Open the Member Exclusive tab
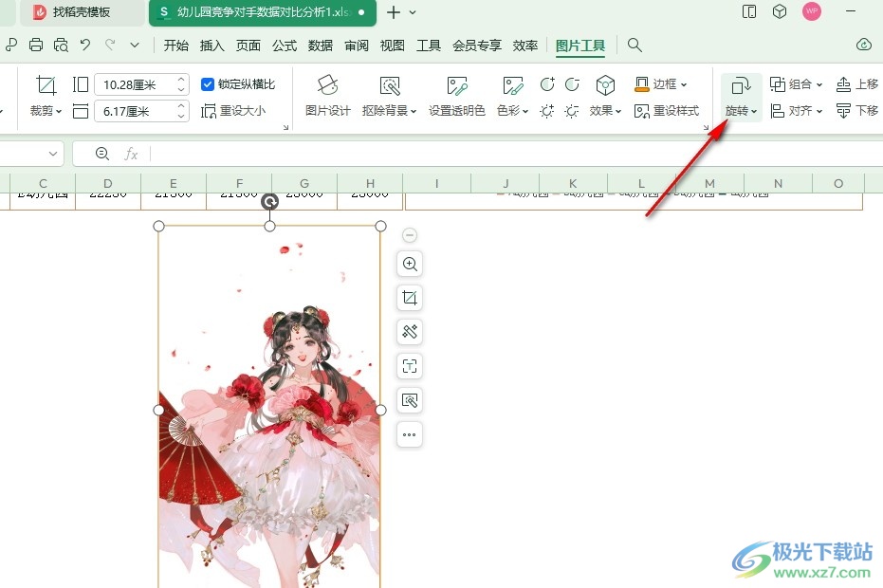 [x=477, y=46]
